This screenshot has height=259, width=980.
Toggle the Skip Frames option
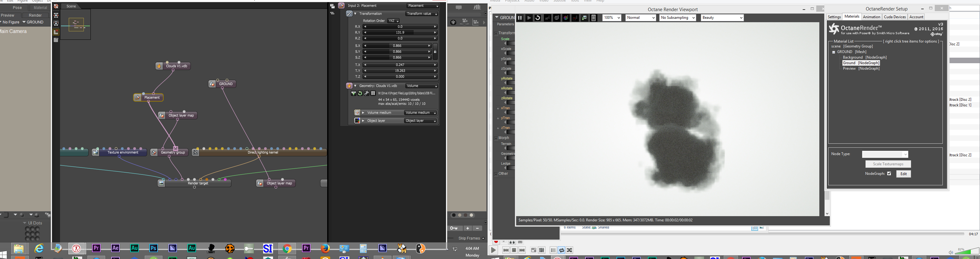click(483, 238)
